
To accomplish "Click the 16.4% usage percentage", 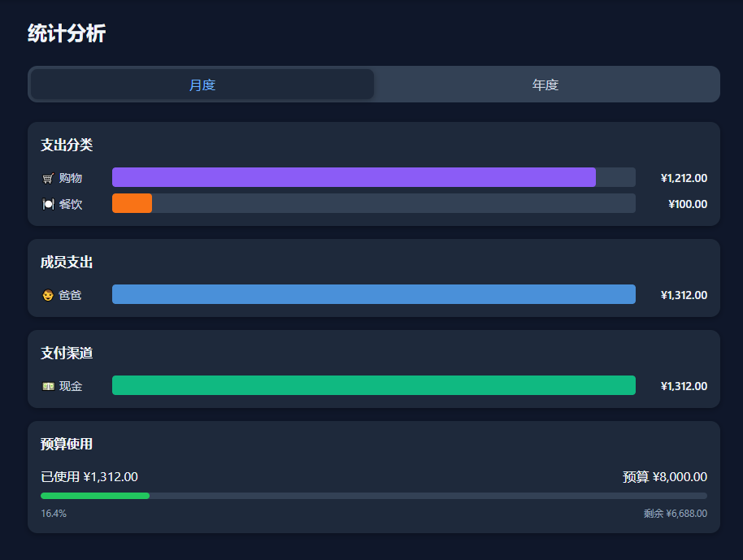I will (x=54, y=514).
